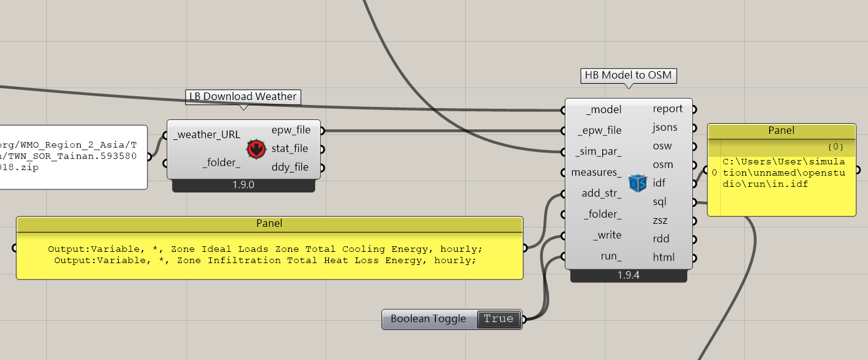868x360 pixels.
Task: Select the idf output port
Action: [659, 183]
